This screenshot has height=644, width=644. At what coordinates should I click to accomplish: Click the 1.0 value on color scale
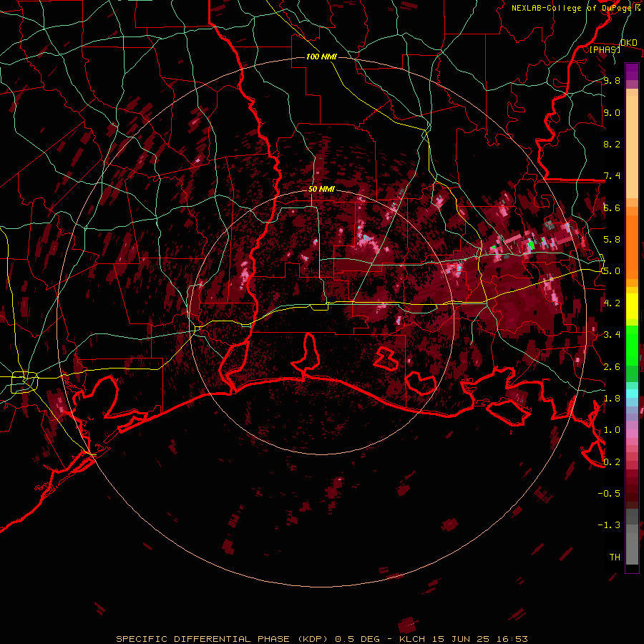pyautogui.click(x=612, y=430)
